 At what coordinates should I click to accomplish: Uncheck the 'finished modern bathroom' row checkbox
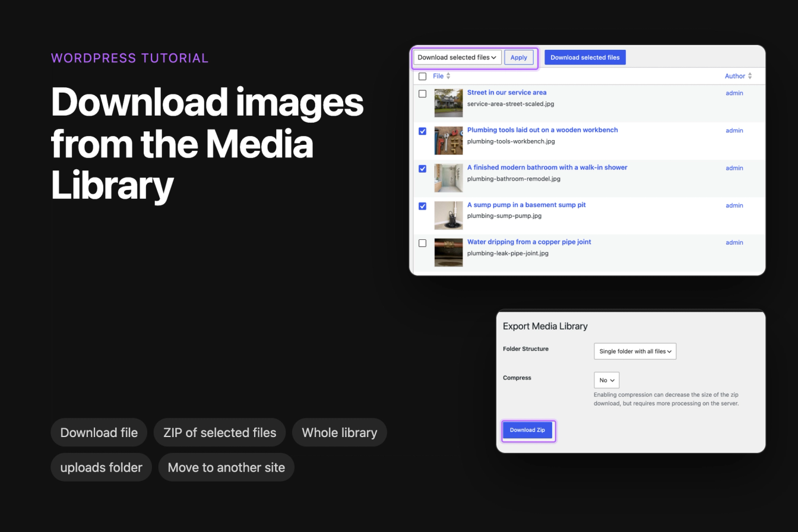[422, 169]
